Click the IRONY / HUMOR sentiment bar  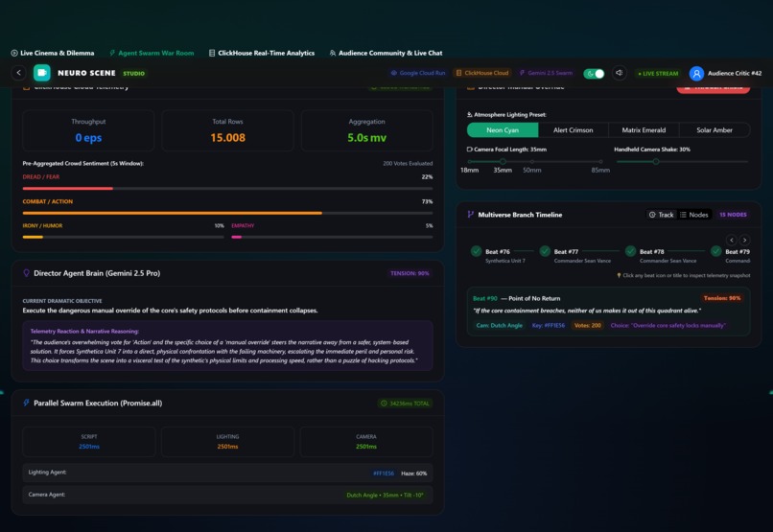pyautogui.click(x=124, y=237)
